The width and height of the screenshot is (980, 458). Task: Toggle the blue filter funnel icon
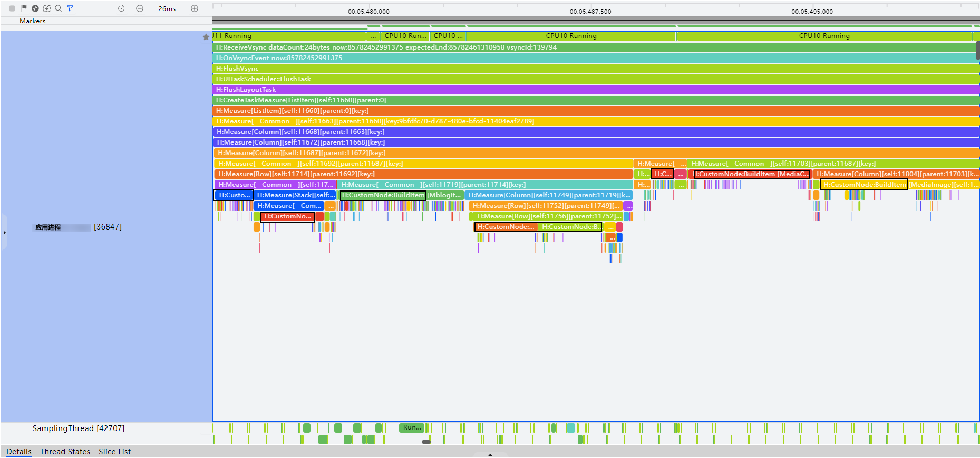tap(70, 8)
